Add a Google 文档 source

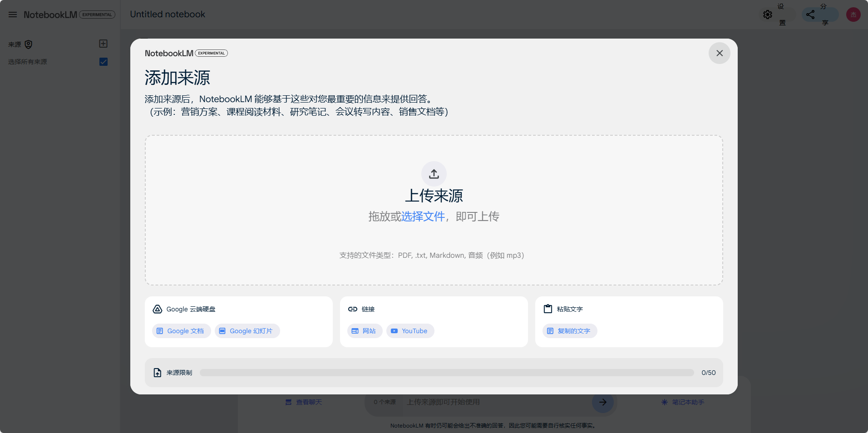click(x=181, y=331)
